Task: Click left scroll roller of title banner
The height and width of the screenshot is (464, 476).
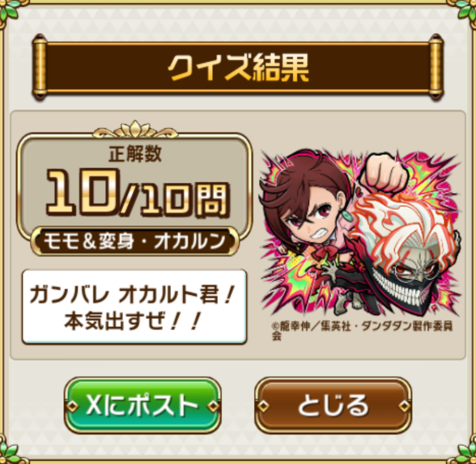Action: tap(40, 67)
